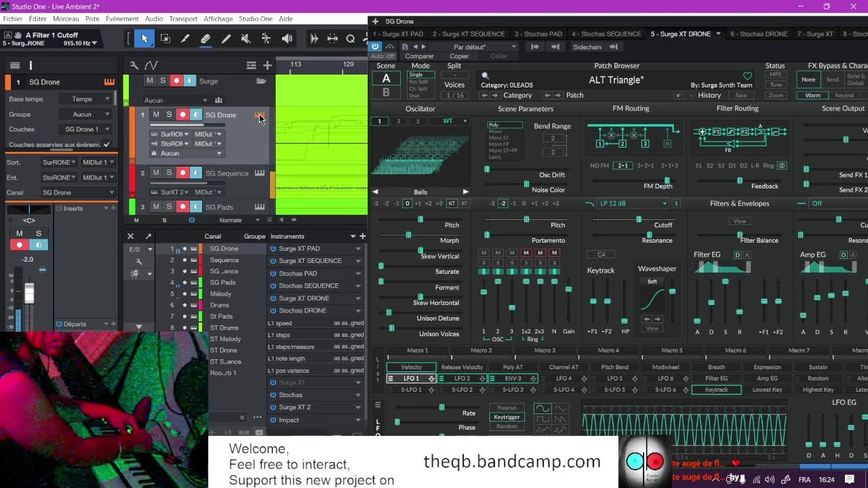Click the Surge folder track folder icon
This screenshot has width=868, height=488.
(x=261, y=81)
